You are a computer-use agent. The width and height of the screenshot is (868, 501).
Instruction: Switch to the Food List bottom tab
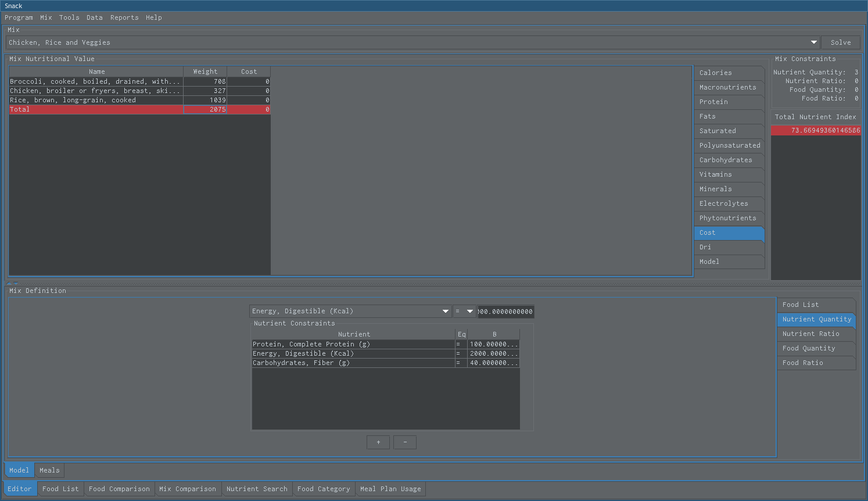(60, 489)
